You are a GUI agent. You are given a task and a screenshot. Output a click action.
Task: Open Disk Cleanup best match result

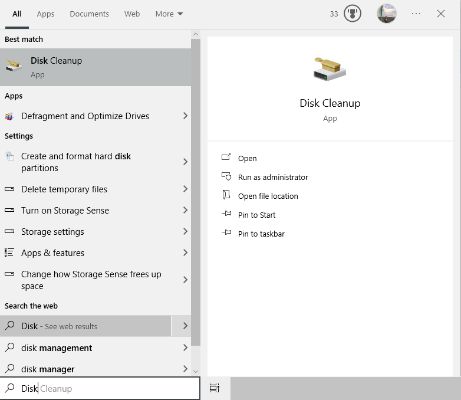95,67
